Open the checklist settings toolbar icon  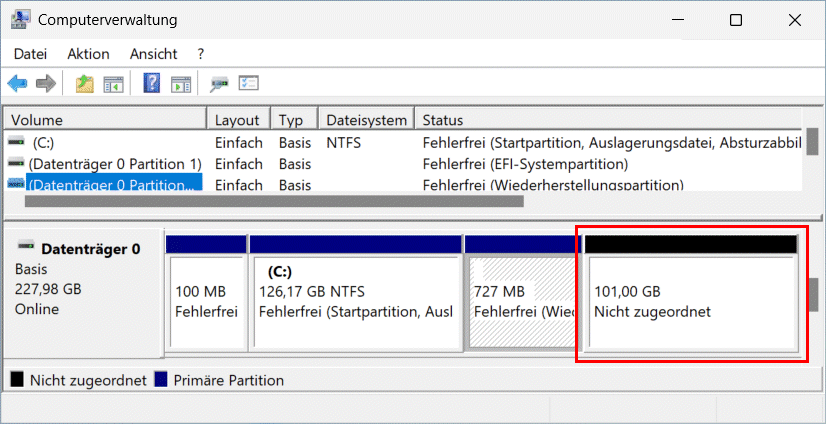248,84
